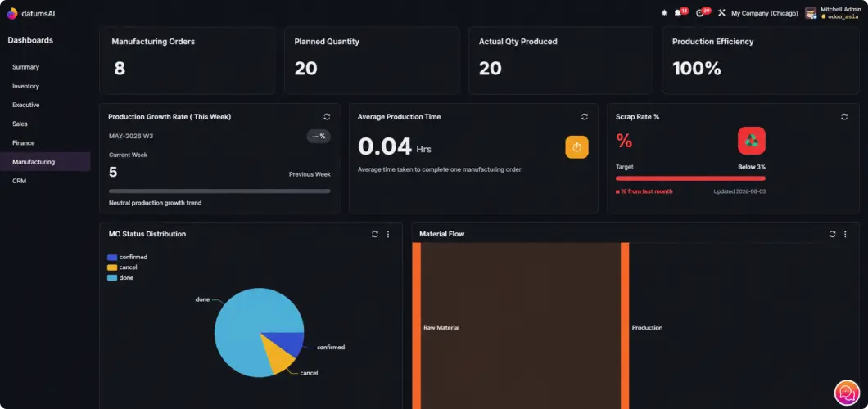Click Neutral production growth trend text
Image resolution: width=868 pixels, height=409 pixels.
point(155,203)
